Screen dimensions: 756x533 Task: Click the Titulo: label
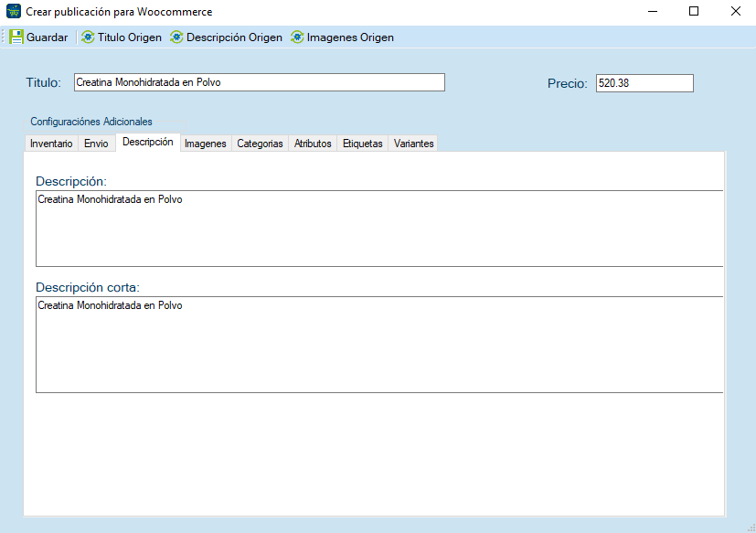tap(43, 82)
